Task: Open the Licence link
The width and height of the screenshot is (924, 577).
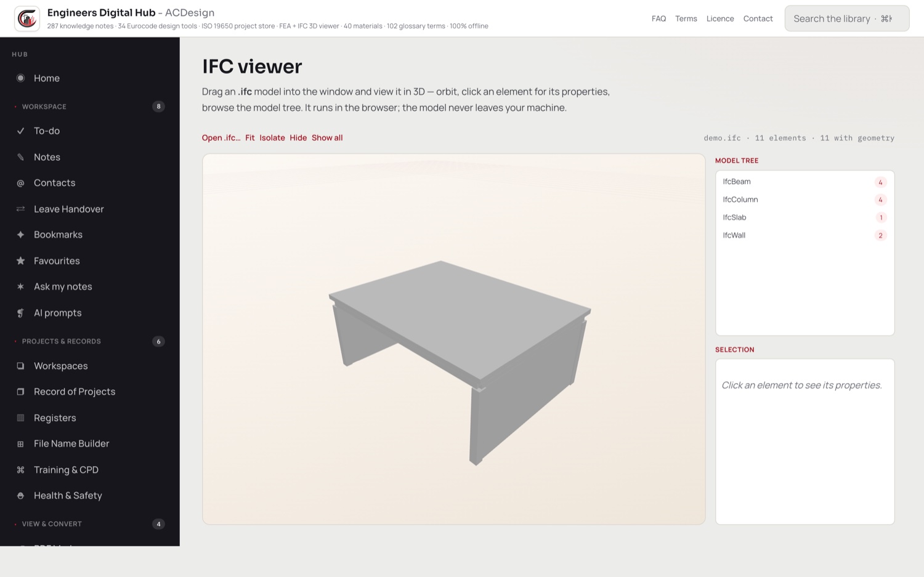Action: [x=720, y=18]
